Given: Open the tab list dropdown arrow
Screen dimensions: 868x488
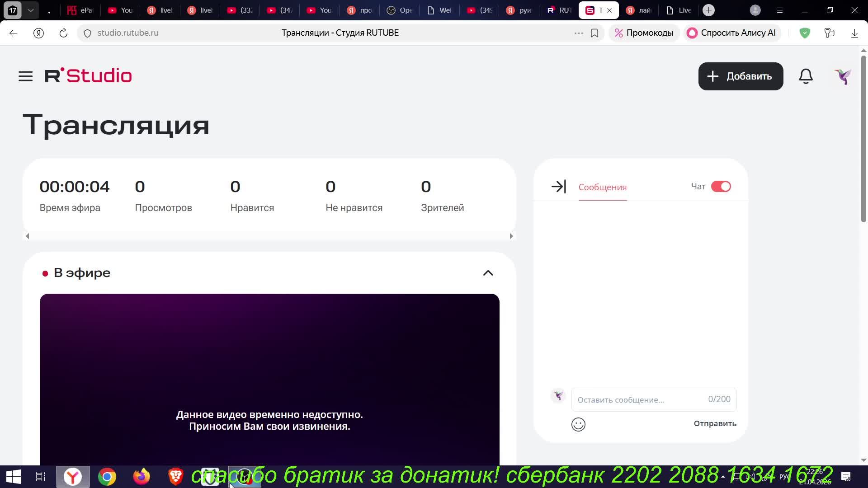Looking at the screenshot, I should click(x=30, y=10).
